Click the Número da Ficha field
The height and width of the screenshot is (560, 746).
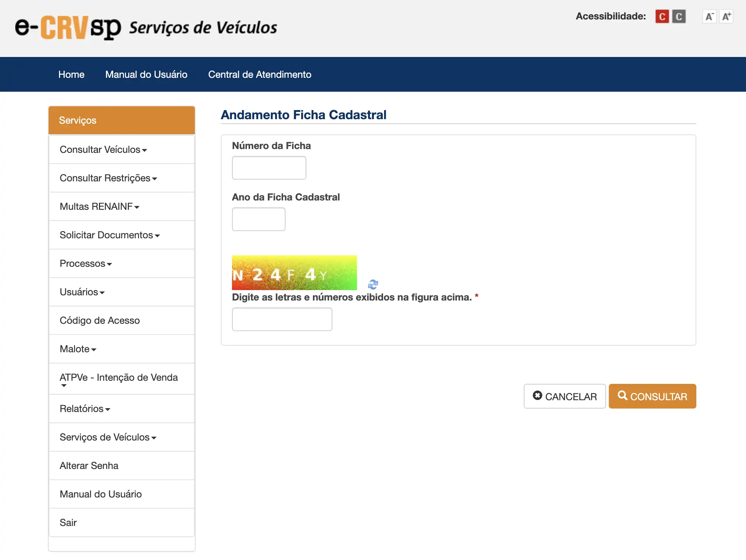(269, 168)
